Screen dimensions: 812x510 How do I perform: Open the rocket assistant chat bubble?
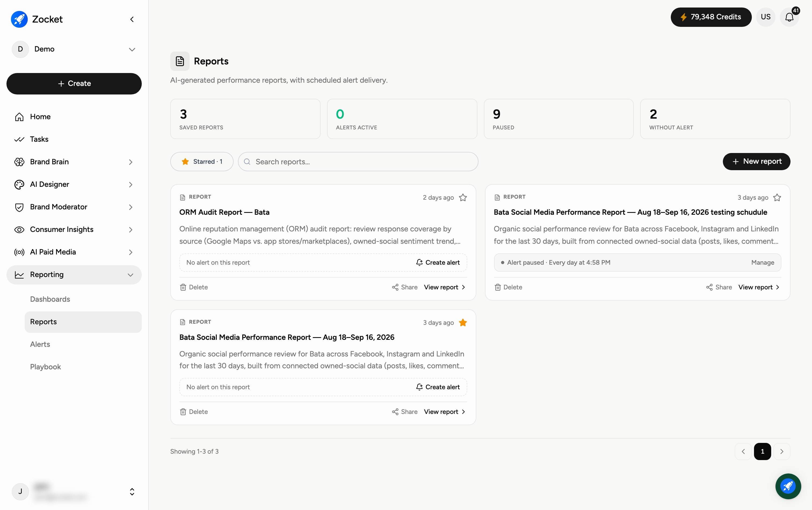788,486
